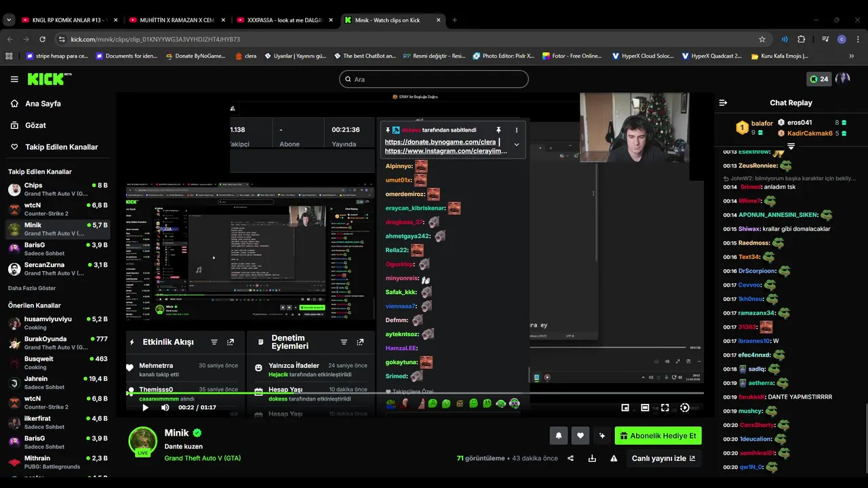
Task: Open Chrome three-dot menu
Action: click(x=858, y=39)
